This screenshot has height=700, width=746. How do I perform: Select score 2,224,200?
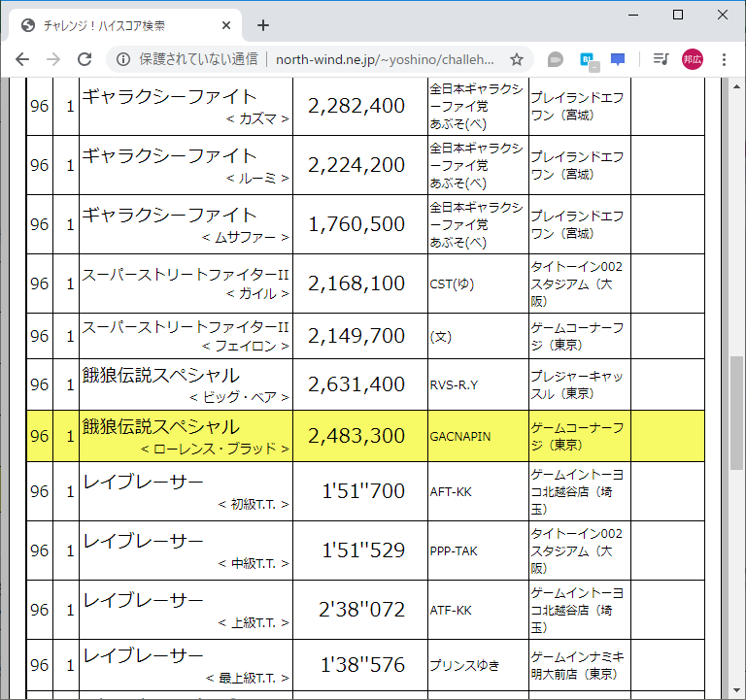(356, 165)
